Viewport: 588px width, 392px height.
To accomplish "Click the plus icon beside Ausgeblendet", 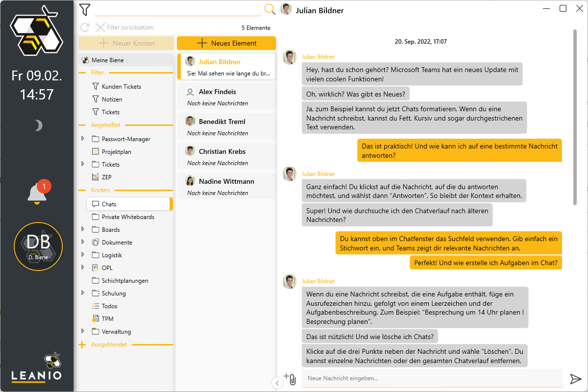I will point(82,344).
